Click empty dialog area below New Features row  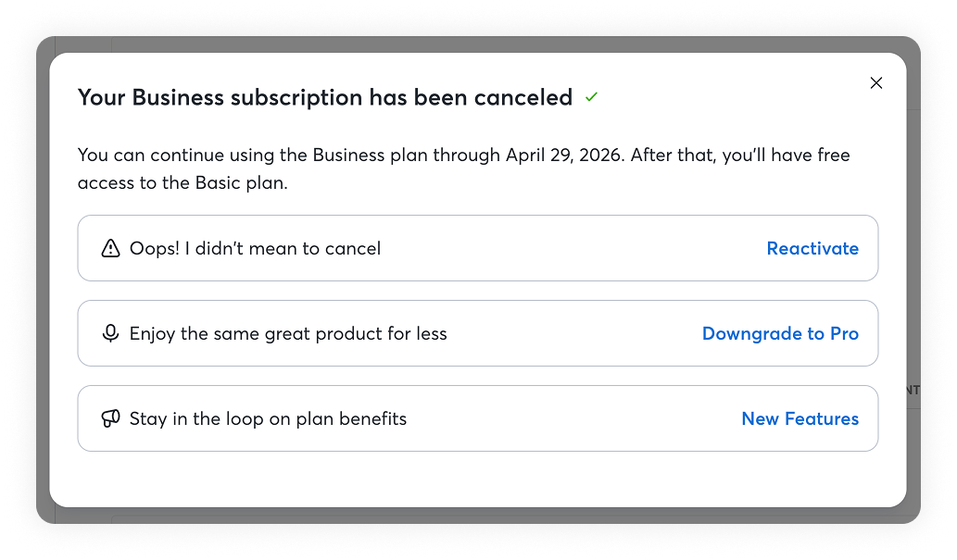(477, 479)
